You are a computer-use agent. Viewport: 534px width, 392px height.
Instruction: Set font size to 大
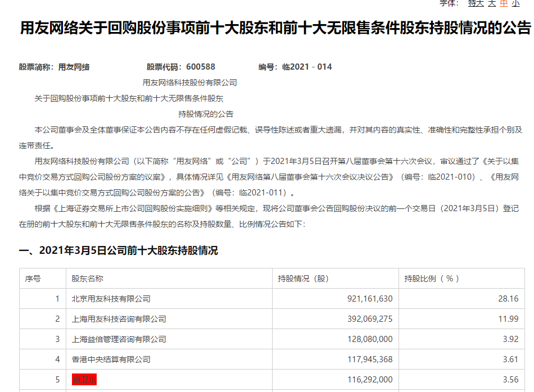492,3
